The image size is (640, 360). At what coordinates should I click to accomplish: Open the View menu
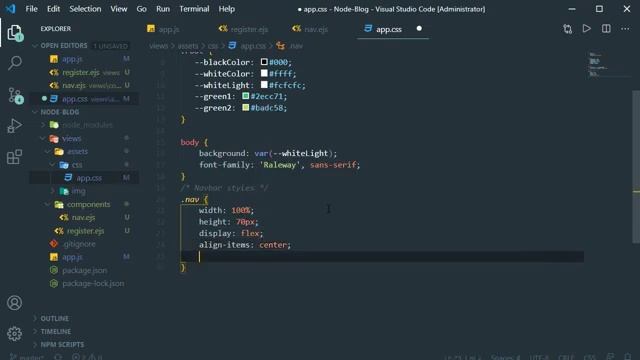point(119,9)
